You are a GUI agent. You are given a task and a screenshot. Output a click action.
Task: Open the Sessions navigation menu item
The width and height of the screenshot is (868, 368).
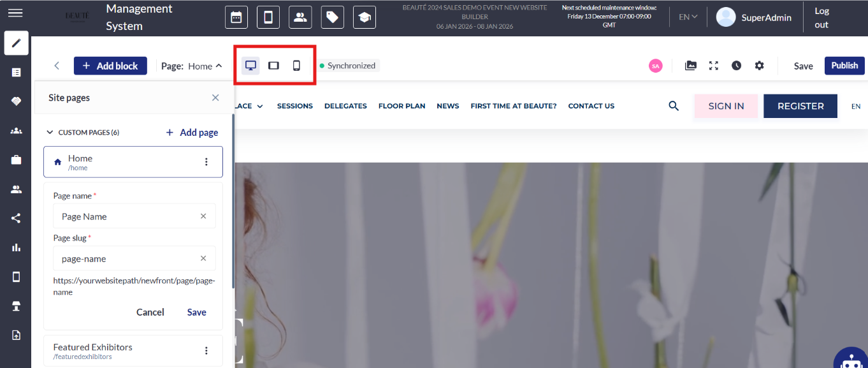pos(294,106)
